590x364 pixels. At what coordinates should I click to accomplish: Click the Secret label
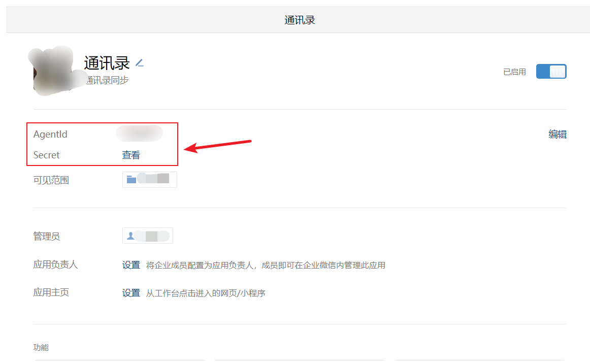point(46,155)
